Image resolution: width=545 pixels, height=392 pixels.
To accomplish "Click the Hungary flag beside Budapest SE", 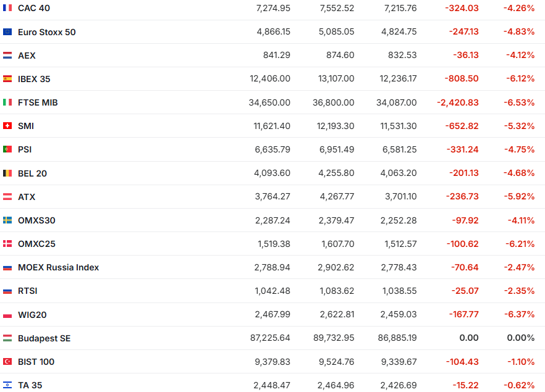I will [x=7, y=338].
